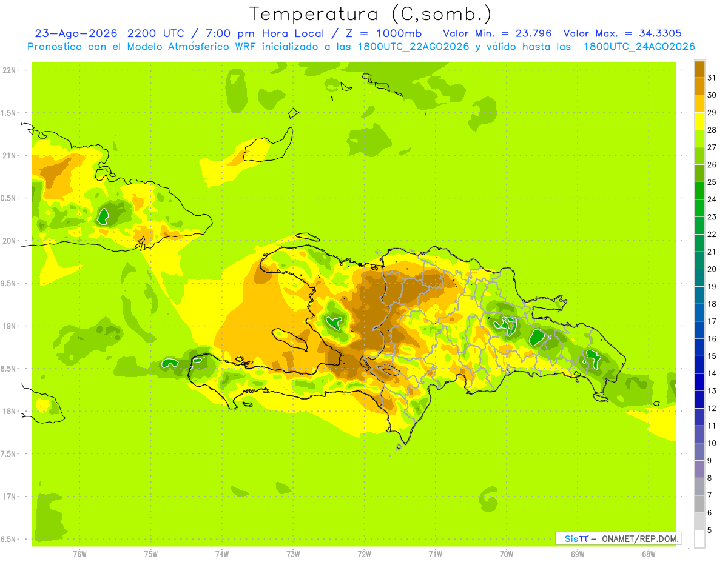Pick the orange-brown swatch between 30 and 31
This screenshot has width=728, height=562.
pos(699,87)
